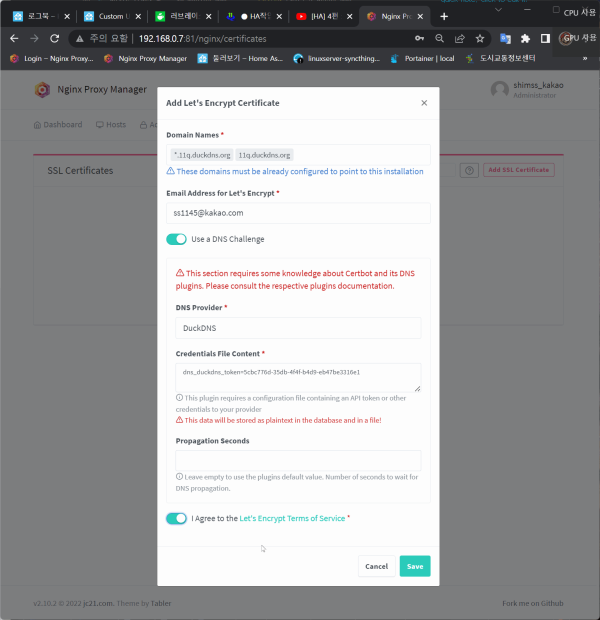Click the share page icon in address bar
The width and height of the screenshot is (600, 620).
pyautogui.click(x=460, y=38)
